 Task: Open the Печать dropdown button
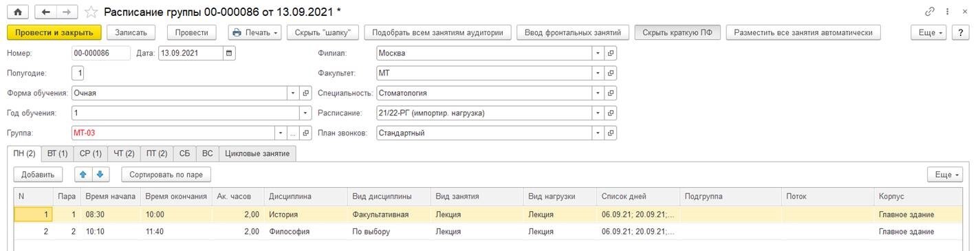pyautogui.click(x=255, y=32)
